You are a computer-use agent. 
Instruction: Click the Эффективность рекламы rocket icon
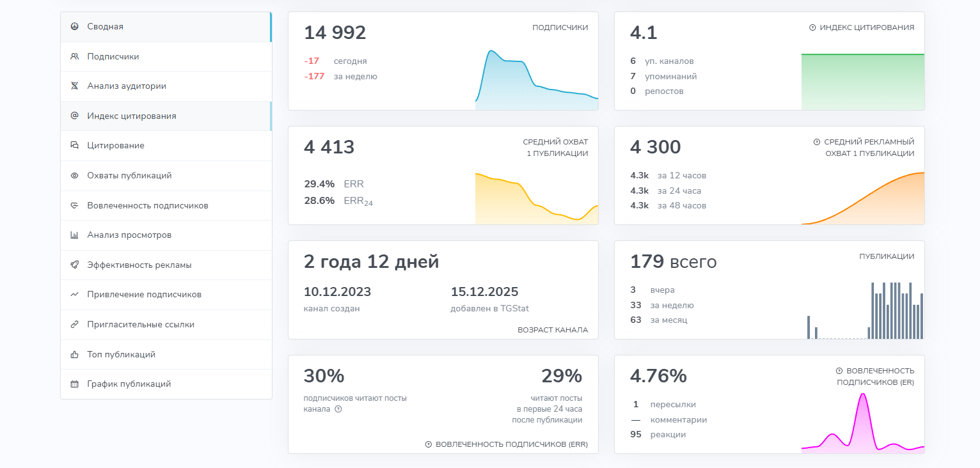click(x=74, y=265)
